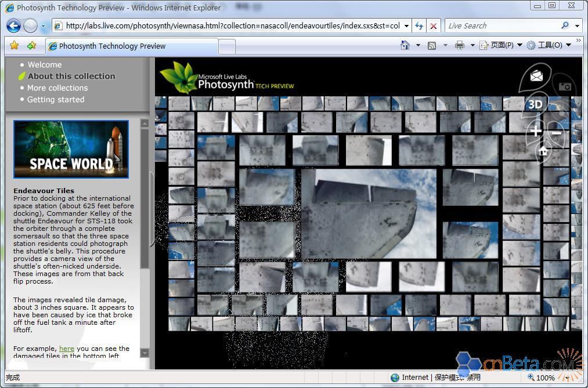Click the page icon beside the URL
The image size is (588, 388).
point(58,26)
